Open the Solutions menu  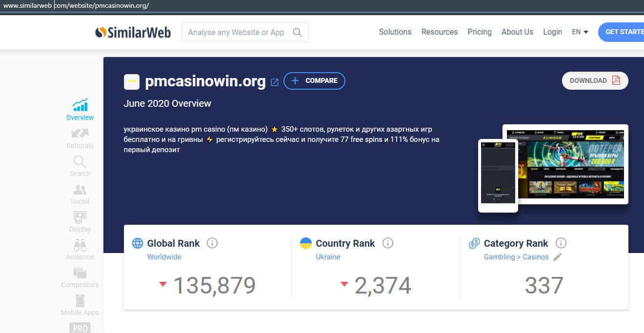(395, 32)
